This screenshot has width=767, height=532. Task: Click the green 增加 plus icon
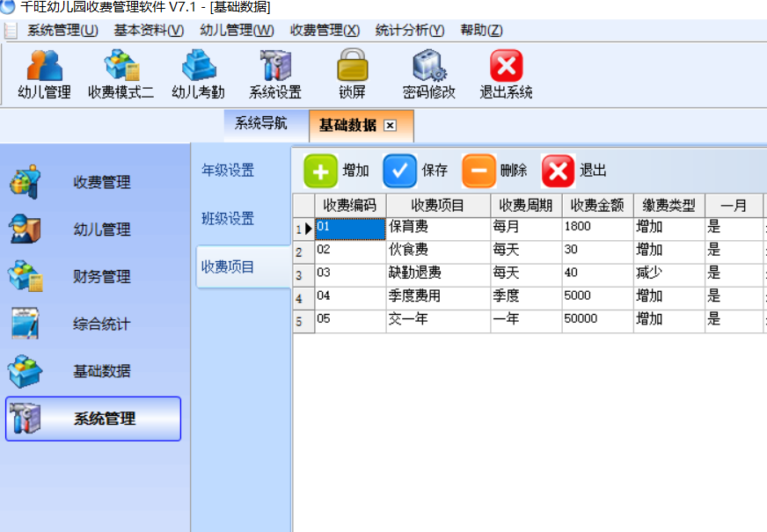(x=321, y=171)
